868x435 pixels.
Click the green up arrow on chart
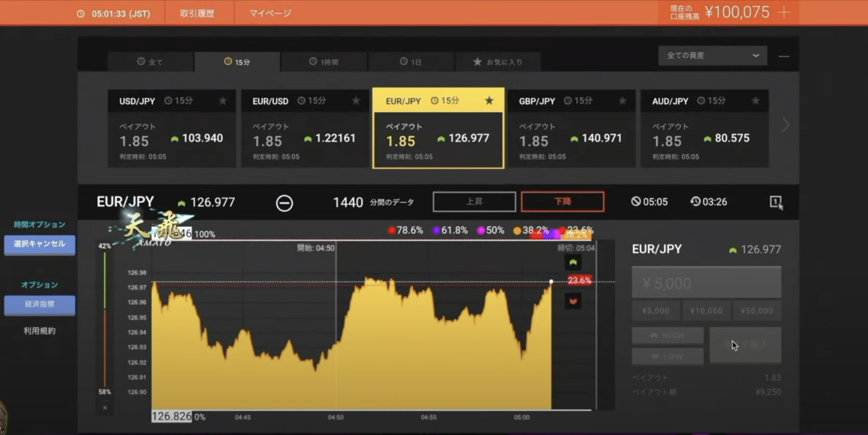pos(573,262)
